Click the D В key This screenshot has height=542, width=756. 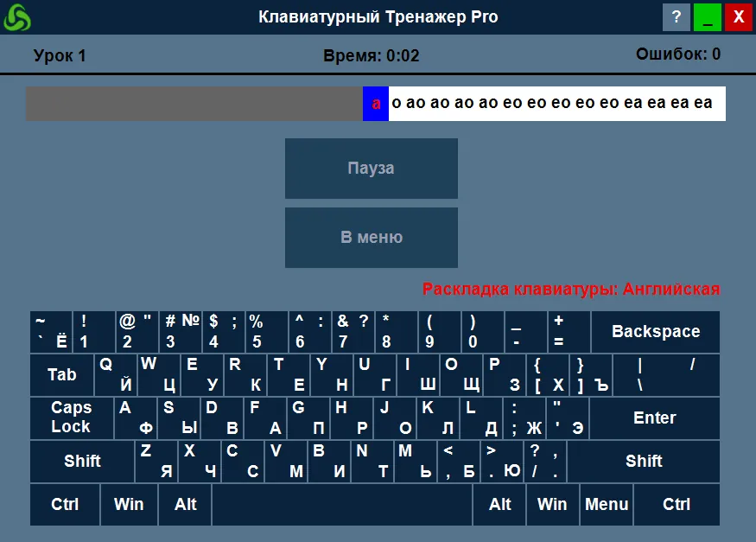pos(222,418)
